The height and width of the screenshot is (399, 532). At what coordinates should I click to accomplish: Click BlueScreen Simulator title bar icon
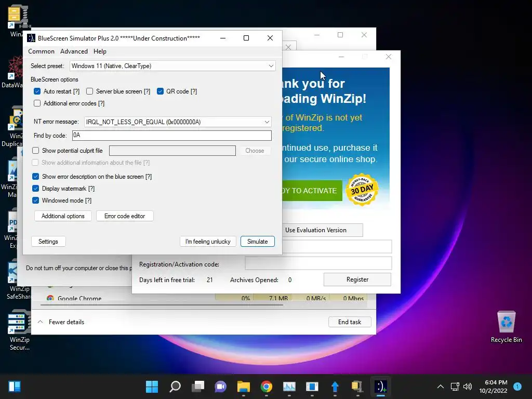tap(31, 38)
